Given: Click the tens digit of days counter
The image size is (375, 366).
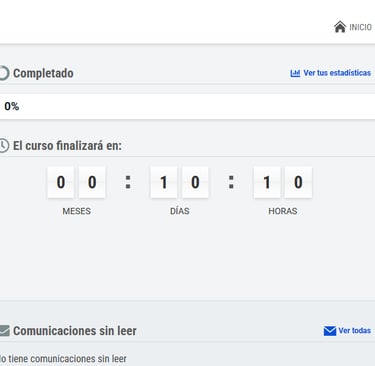Looking at the screenshot, I should (x=164, y=182).
